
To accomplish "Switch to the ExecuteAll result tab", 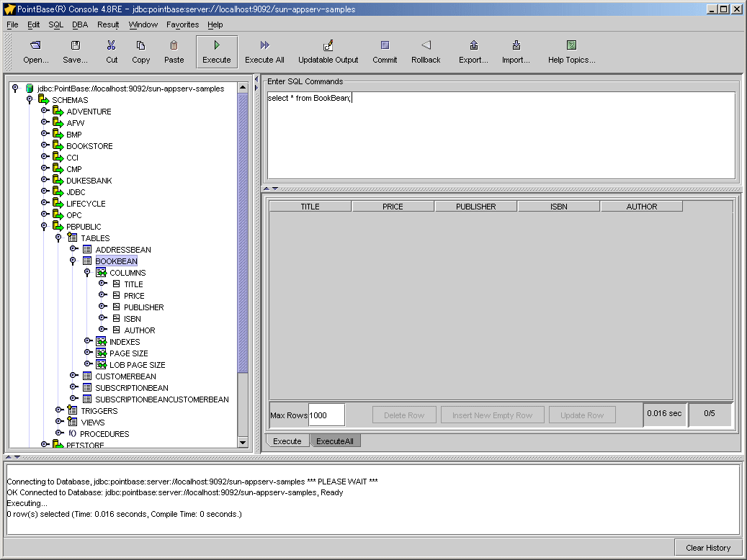I will [335, 441].
